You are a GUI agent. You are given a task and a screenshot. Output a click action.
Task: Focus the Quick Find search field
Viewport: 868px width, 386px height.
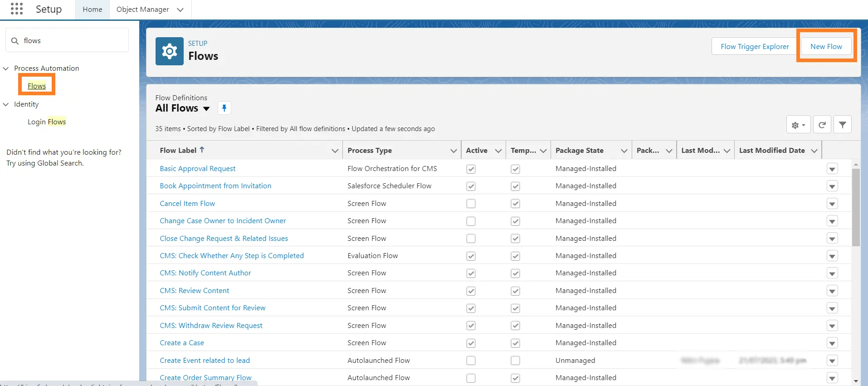67,40
